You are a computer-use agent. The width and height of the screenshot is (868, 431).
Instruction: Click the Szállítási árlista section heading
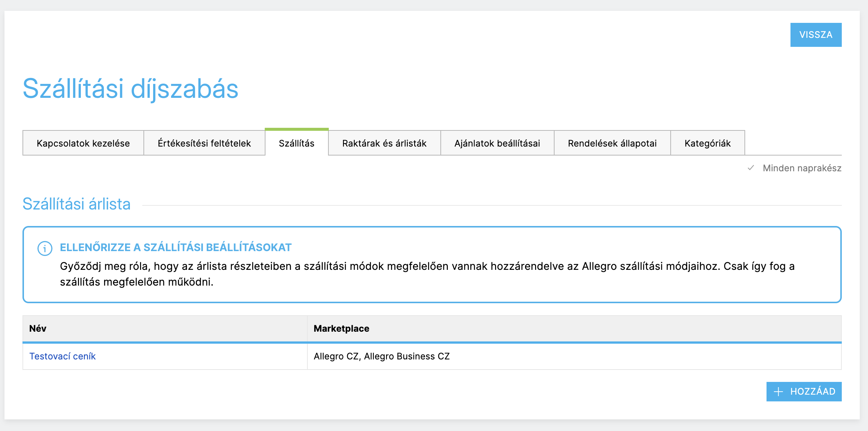(76, 204)
